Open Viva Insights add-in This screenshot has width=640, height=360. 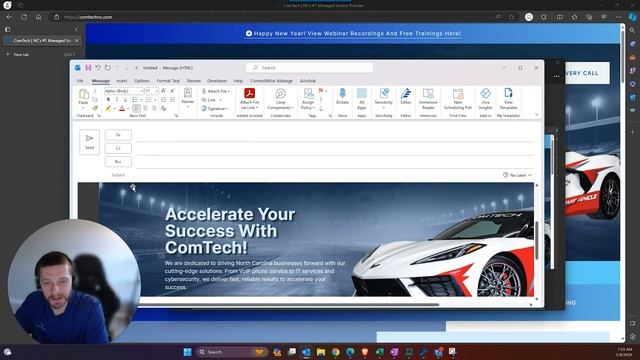click(x=485, y=99)
